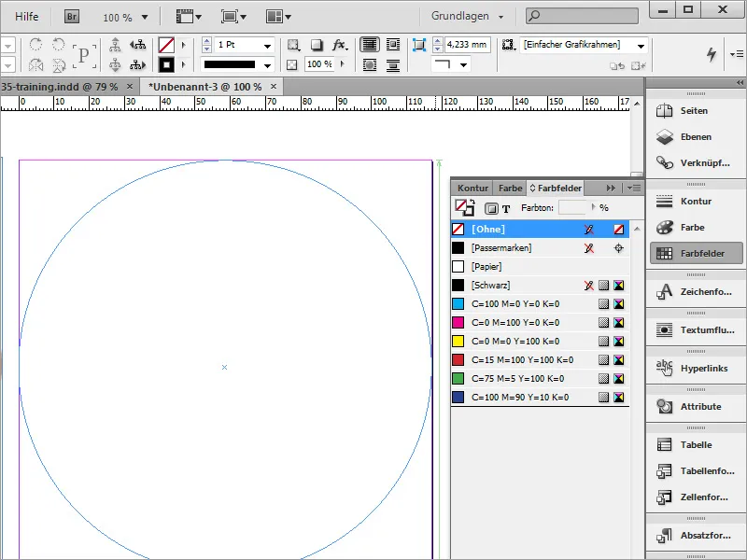Switch to the Farbe panel tab

(510, 189)
